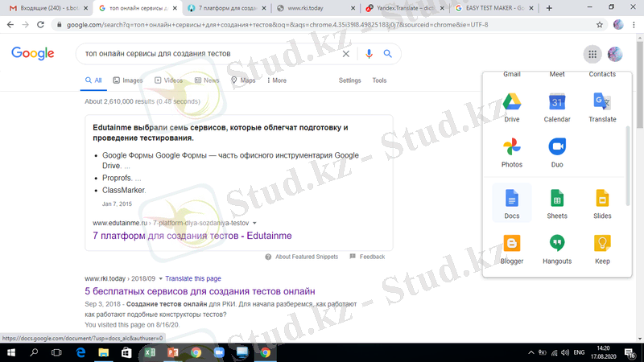Open a new browser tab
Viewport: 644px width, 362px height.
549,8
